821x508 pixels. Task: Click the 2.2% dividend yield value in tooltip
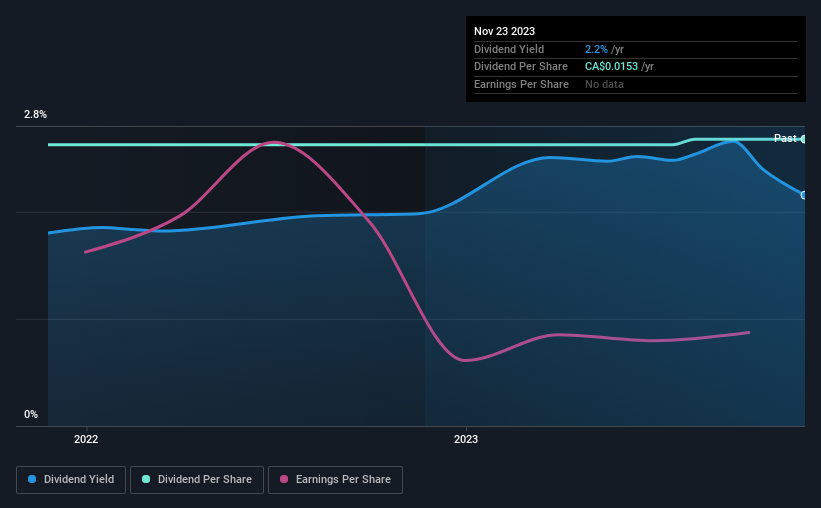596,49
